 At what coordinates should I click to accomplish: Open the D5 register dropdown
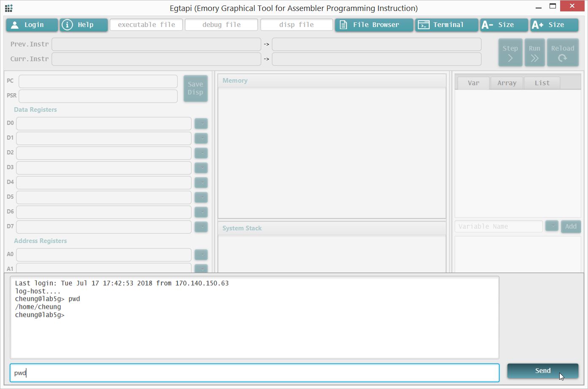point(201,197)
